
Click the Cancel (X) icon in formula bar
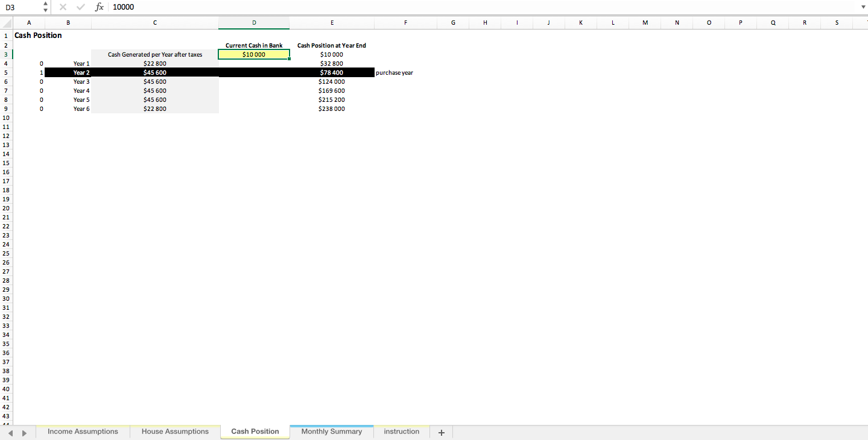pos(63,7)
